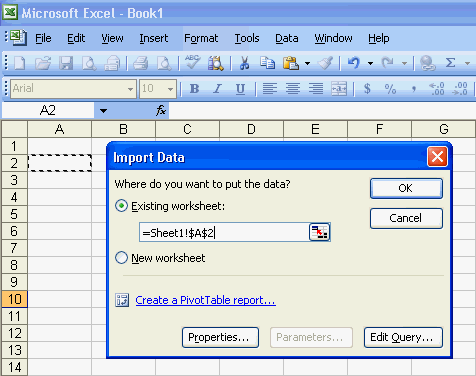This screenshot has height=376, width=476.
Task: Open the Undo history dropdown arrow
Action: (370, 63)
